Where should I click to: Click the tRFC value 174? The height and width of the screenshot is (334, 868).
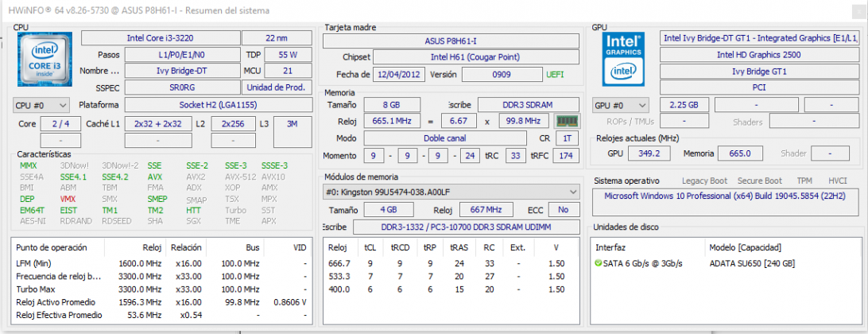click(x=566, y=156)
